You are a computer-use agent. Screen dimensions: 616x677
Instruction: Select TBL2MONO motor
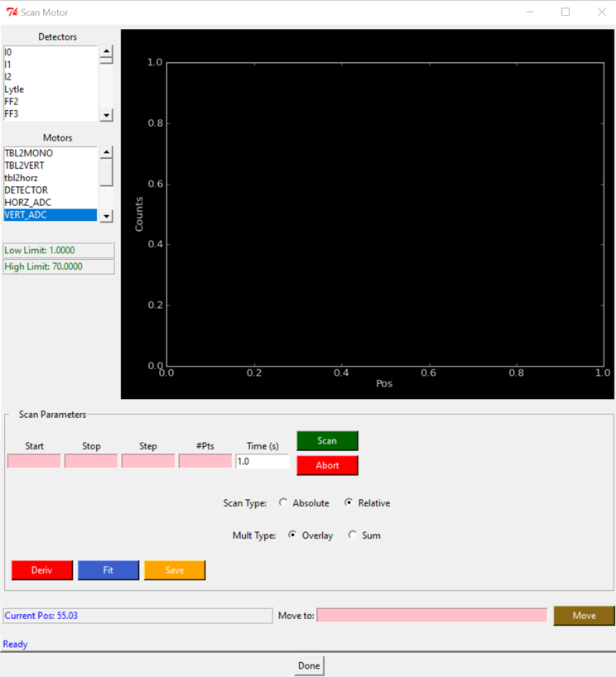tap(50, 153)
